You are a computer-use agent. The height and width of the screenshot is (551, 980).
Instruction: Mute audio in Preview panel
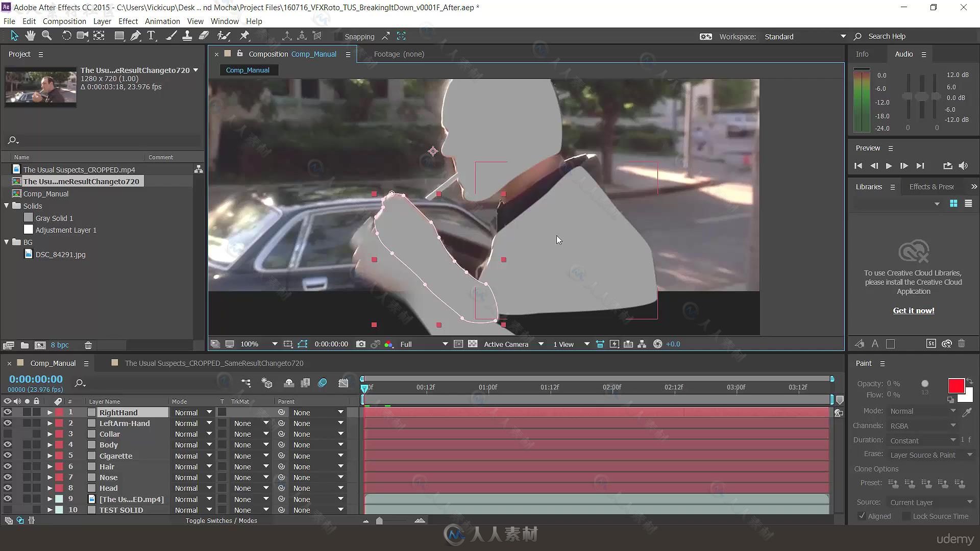point(963,166)
